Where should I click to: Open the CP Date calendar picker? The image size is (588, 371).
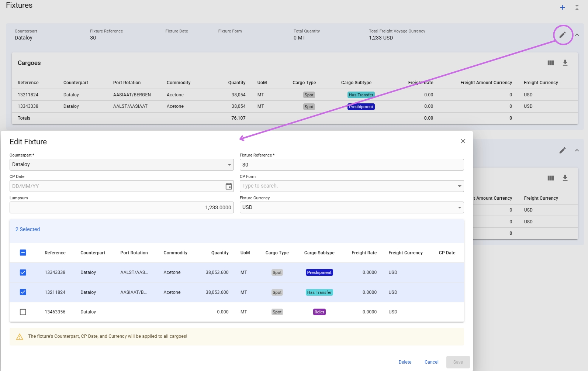[x=229, y=186]
